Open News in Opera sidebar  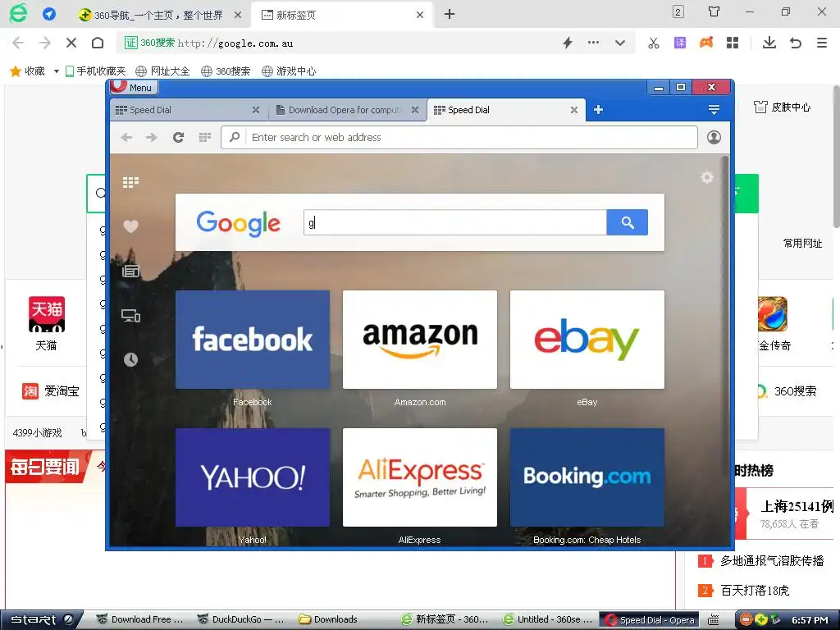point(130,271)
